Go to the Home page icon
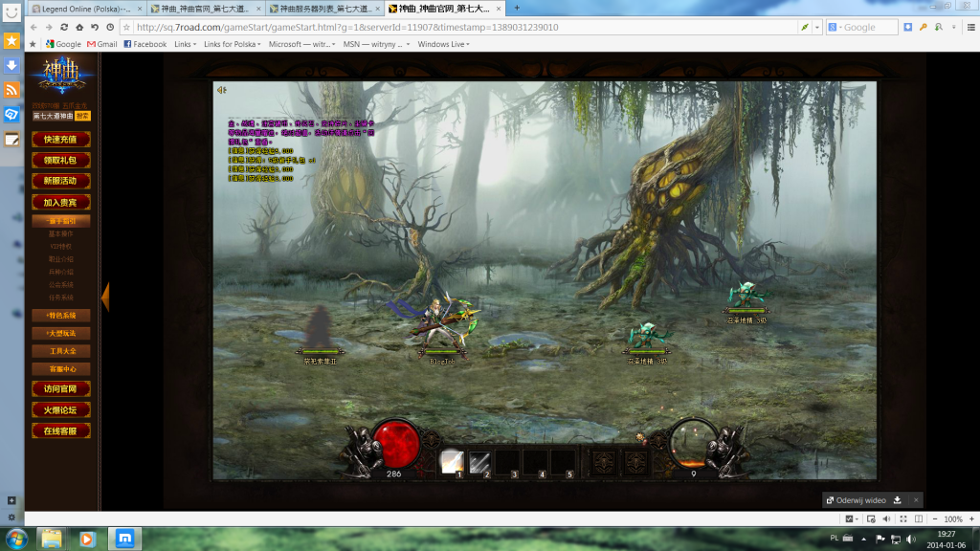 click(x=79, y=28)
